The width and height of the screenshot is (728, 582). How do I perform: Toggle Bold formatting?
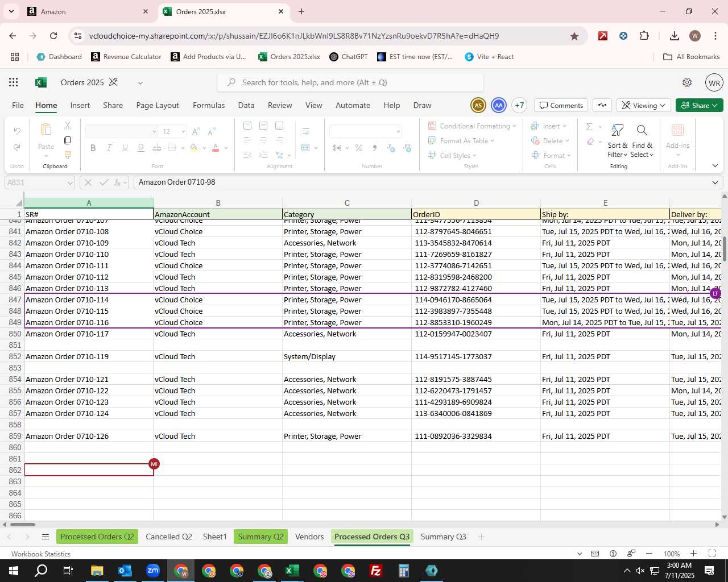coord(93,148)
